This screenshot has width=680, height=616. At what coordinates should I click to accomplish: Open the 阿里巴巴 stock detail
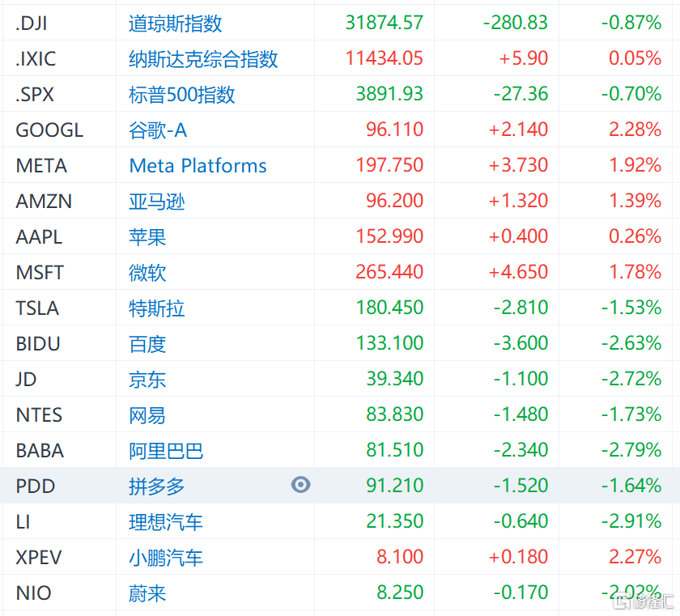[x=165, y=450]
